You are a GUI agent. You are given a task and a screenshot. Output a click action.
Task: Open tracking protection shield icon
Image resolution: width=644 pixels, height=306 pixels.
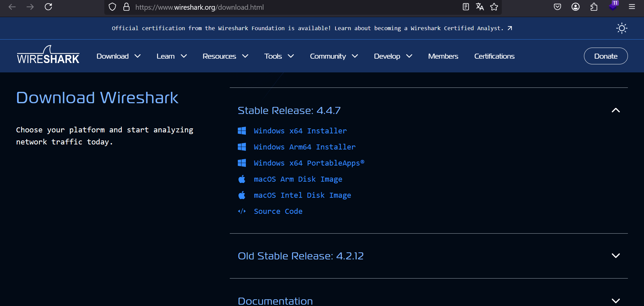coord(112,7)
